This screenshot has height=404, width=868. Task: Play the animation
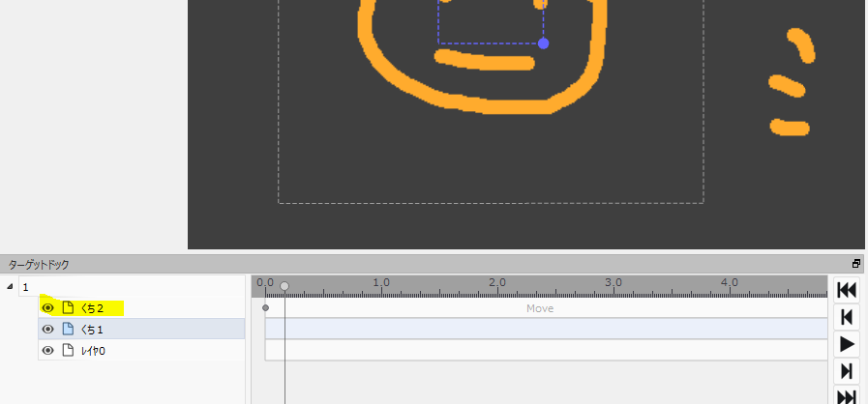847,344
